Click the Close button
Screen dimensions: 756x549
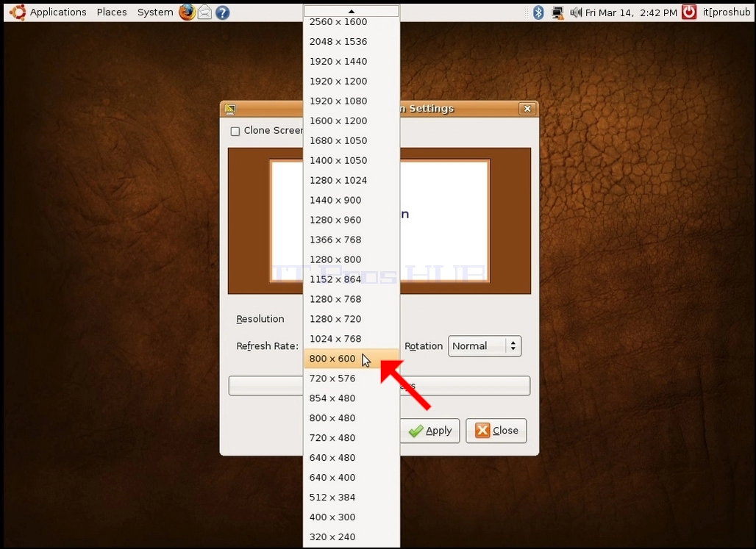tap(496, 431)
